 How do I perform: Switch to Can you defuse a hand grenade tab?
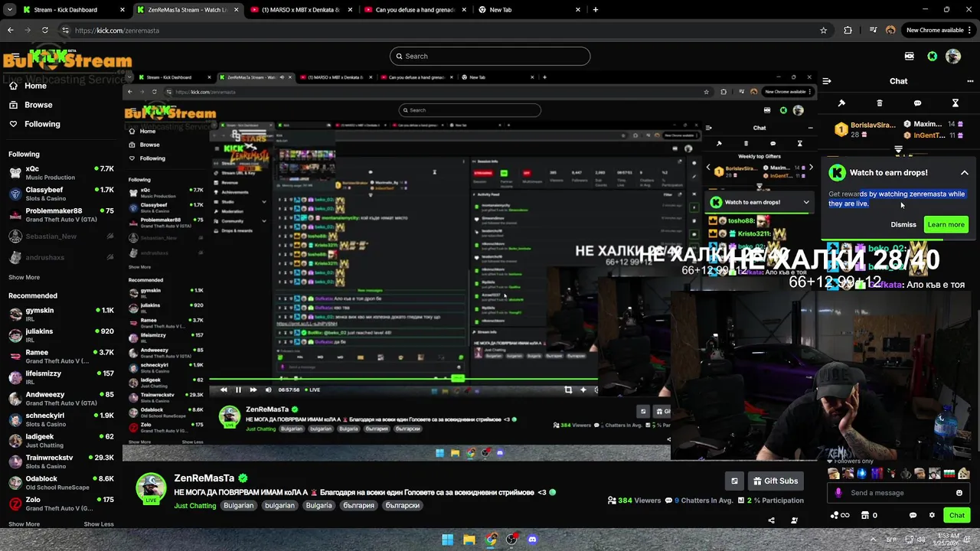(x=413, y=10)
